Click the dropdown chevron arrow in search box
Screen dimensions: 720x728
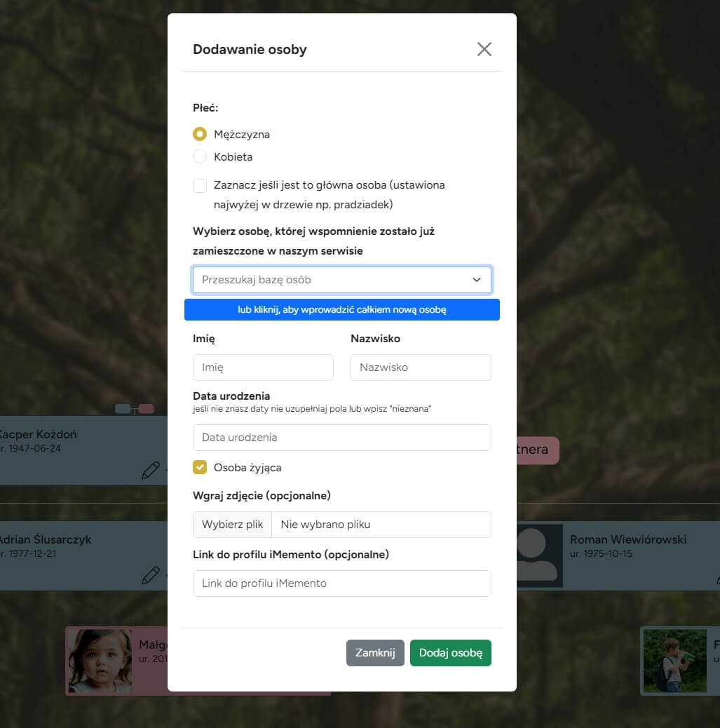tap(477, 279)
